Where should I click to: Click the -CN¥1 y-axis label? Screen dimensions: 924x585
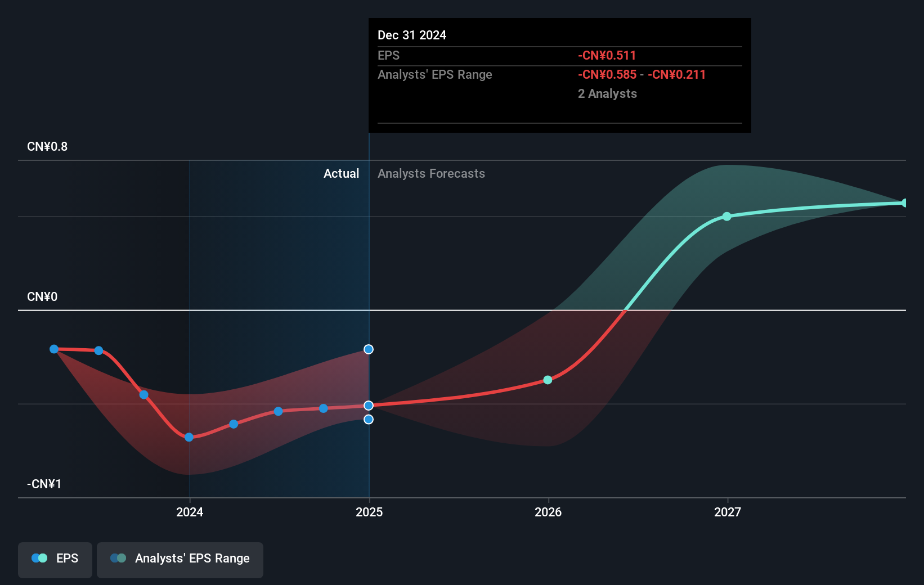pos(44,484)
